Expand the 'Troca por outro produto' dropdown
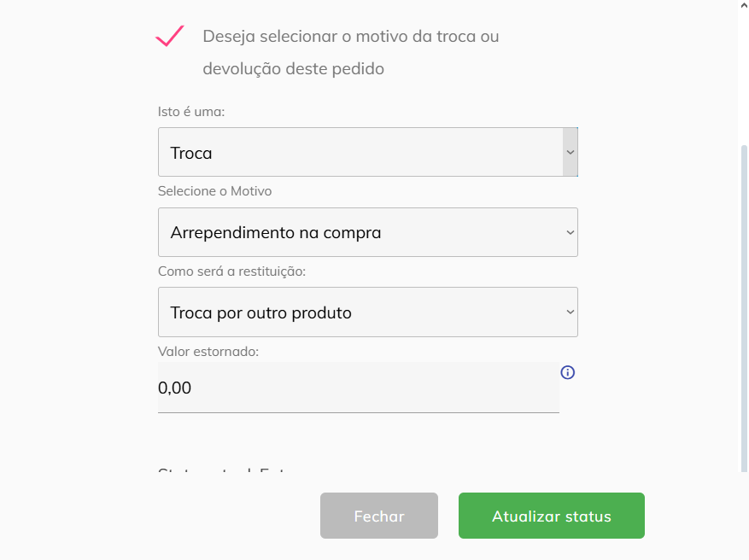The width and height of the screenshot is (749, 560). coord(368,312)
